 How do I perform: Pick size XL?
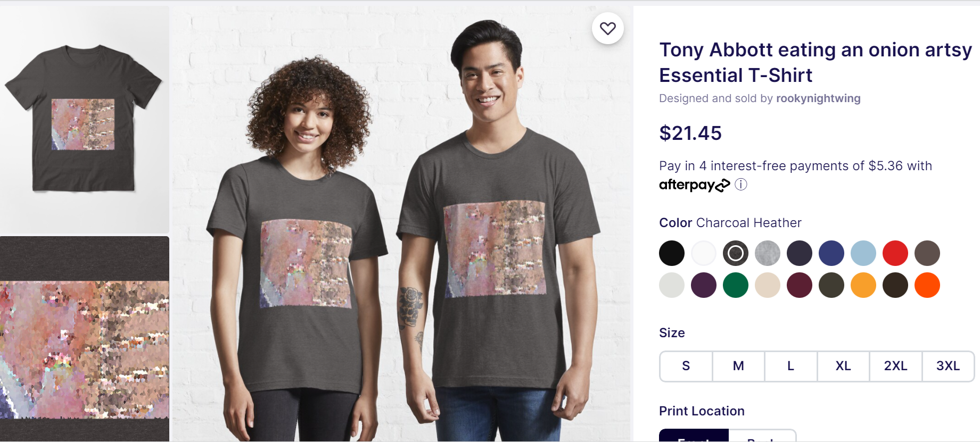(x=843, y=366)
